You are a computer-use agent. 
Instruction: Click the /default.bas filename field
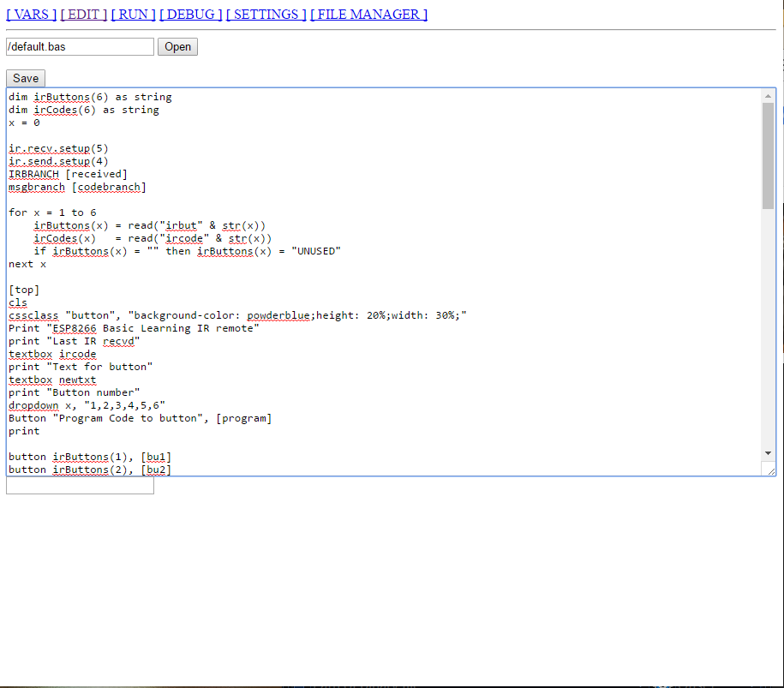[x=80, y=47]
